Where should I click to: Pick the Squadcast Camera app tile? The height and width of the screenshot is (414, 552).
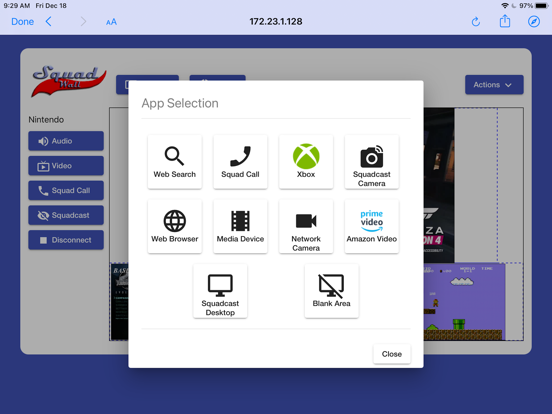[x=371, y=162]
